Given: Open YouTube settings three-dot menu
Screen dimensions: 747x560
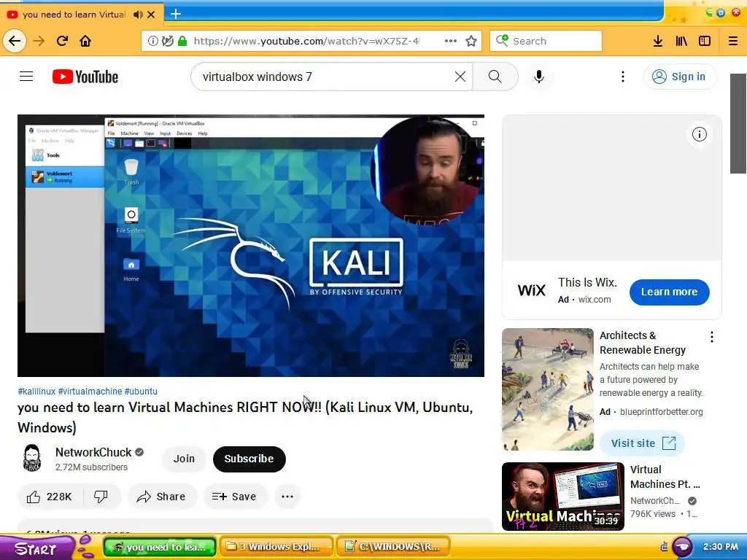Looking at the screenshot, I should [x=623, y=77].
